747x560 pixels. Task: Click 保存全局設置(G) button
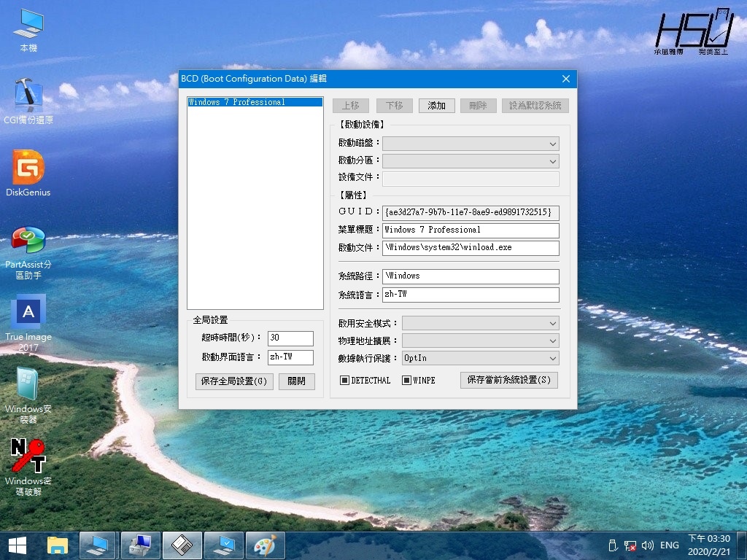point(234,381)
